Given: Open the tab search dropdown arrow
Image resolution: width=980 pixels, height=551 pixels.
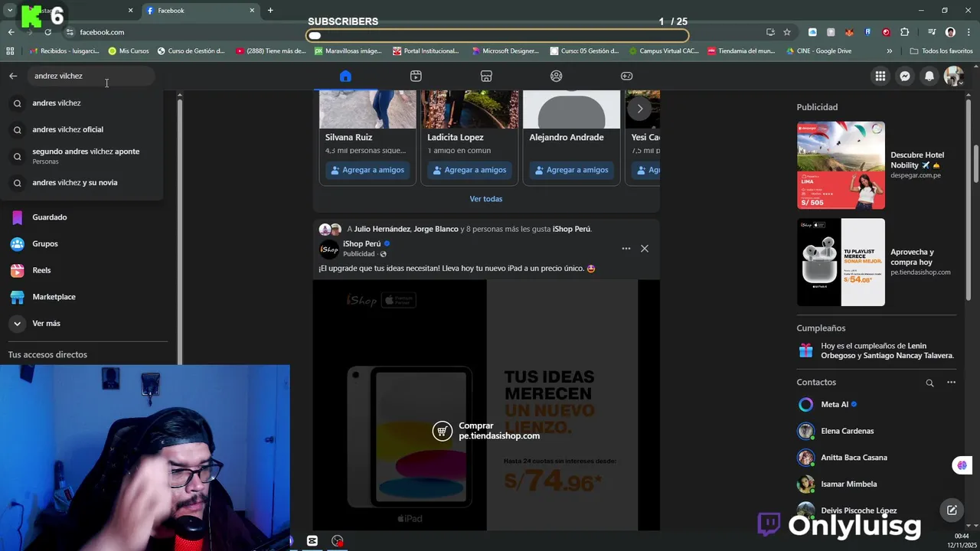Looking at the screenshot, I should [10, 11].
